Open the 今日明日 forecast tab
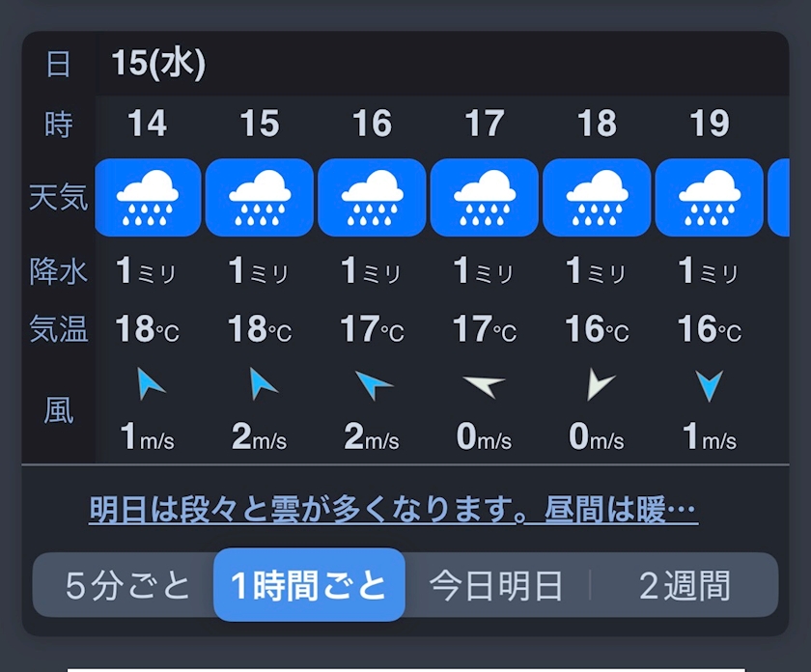 click(496, 585)
